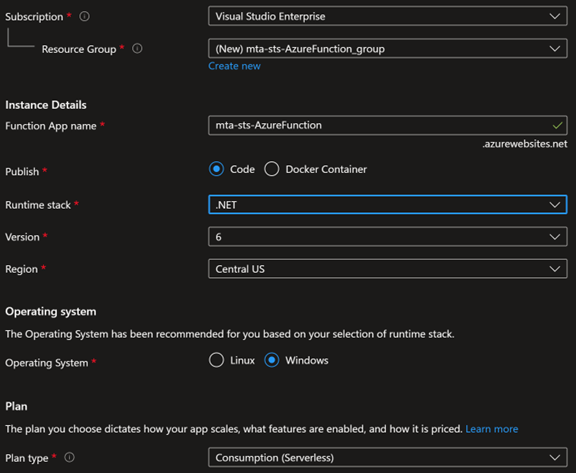Expand the Resource Group dropdown
The image size is (576, 473).
[388, 48]
